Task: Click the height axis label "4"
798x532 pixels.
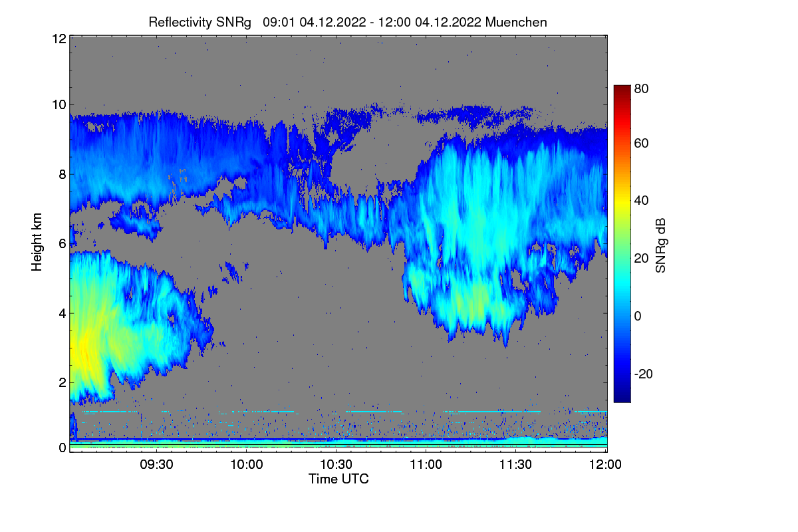Action: [x=62, y=313]
